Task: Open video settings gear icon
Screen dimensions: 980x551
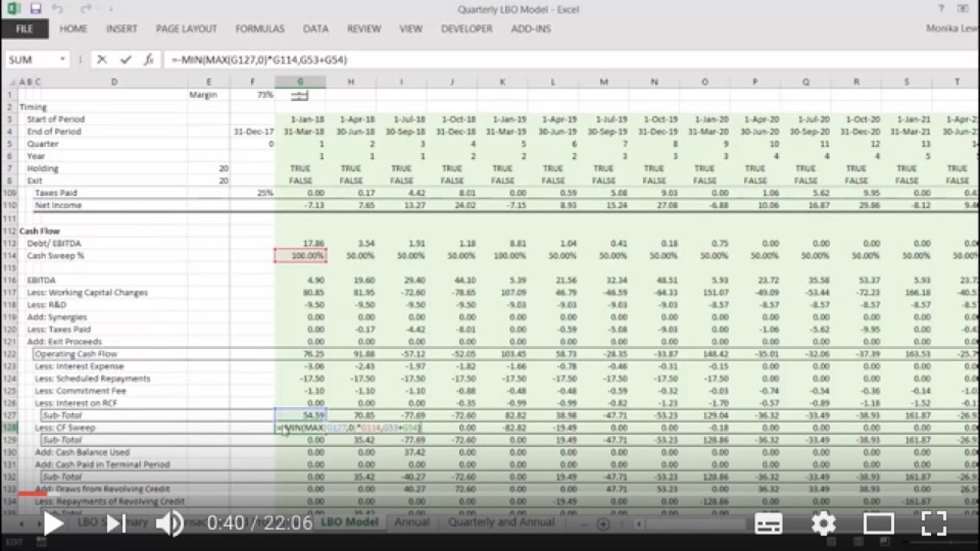Action: pos(824,523)
